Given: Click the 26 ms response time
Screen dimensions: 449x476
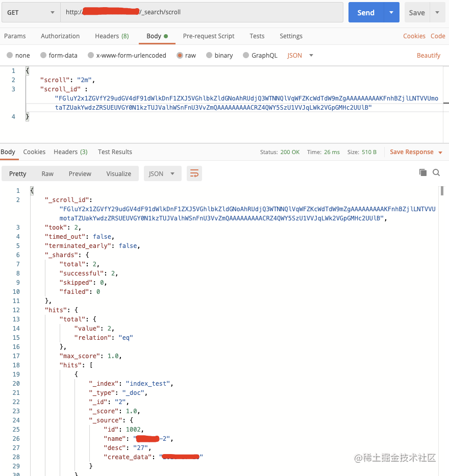Looking at the screenshot, I should [332, 152].
